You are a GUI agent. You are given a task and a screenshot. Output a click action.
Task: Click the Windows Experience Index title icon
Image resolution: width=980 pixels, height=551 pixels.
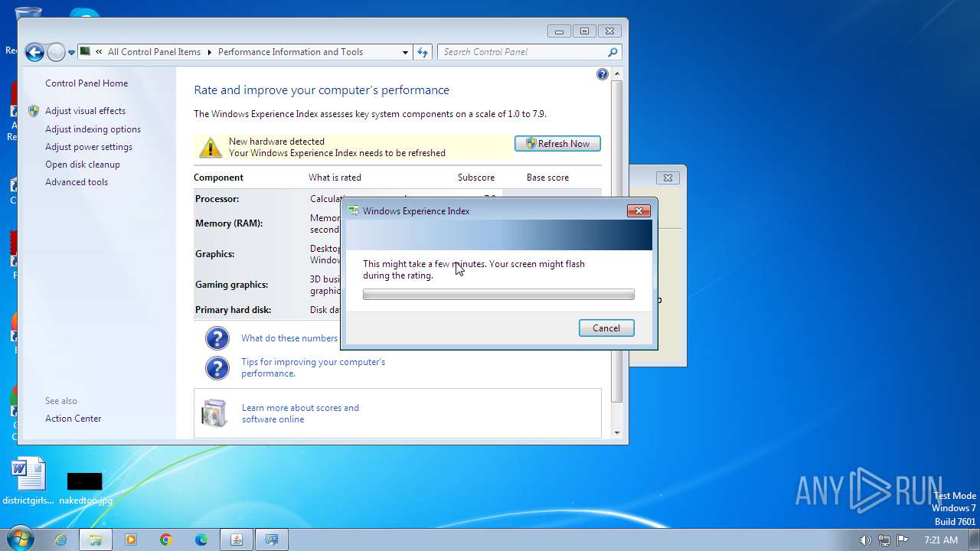(x=353, y=210)
